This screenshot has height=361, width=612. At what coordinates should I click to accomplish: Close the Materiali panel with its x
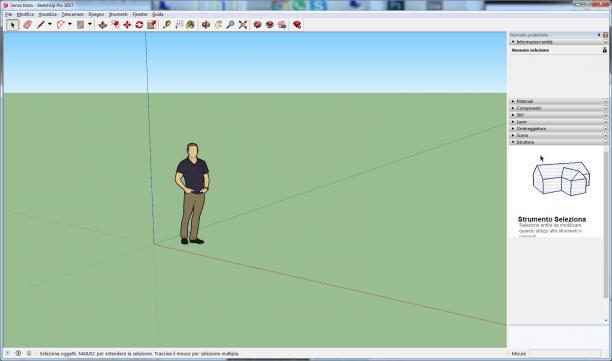pos(605,101)
